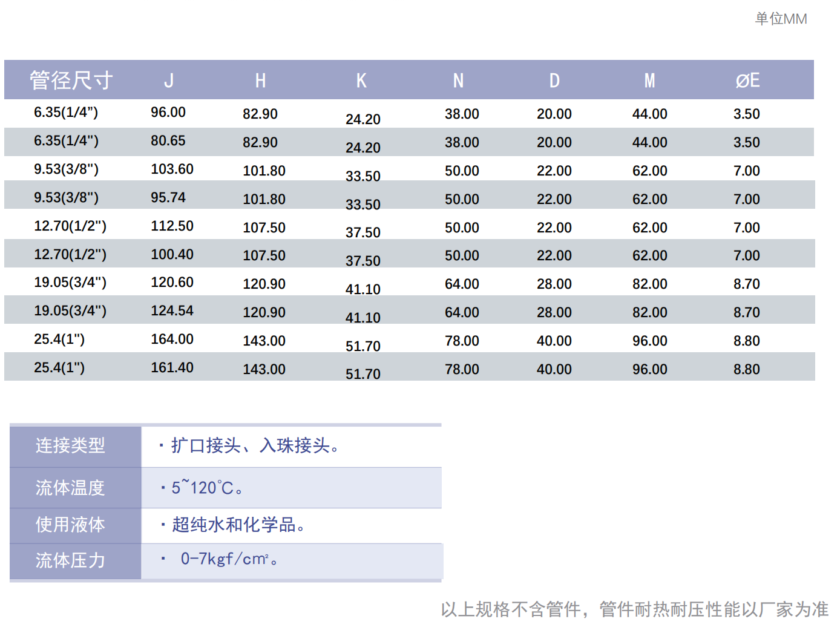Click ØE value 8.70 in 124.54 row
840x633 pixels.
[747, 312]
